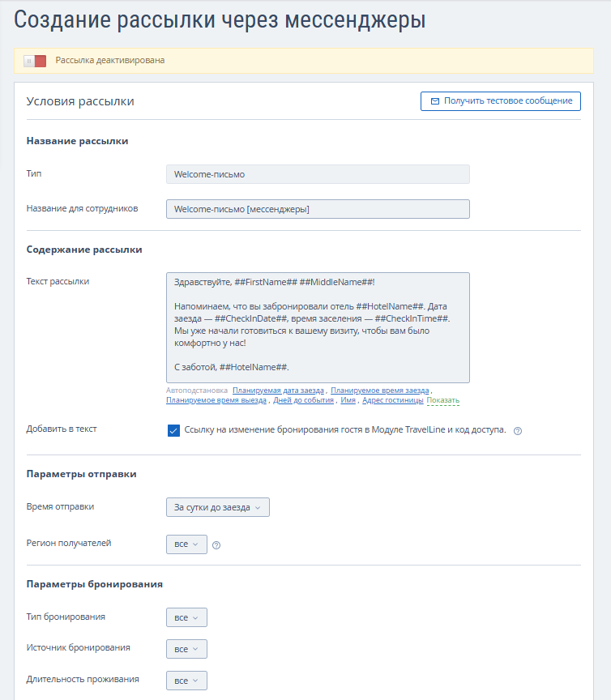
Task: Expand the booking source dropdown
Action: pyautogui.click(x=186, y=649)
